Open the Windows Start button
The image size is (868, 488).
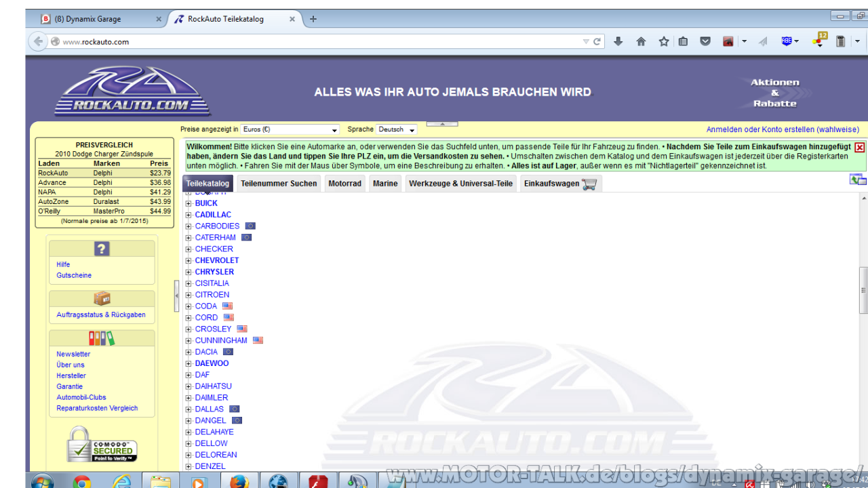tap(42, 483)
